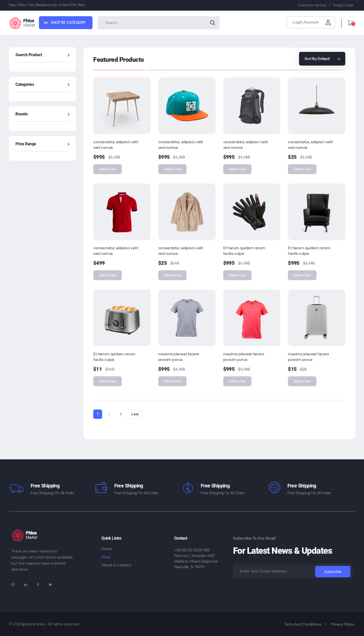
Task: Open the Twitter footer icon
Action: coord(50,585)
